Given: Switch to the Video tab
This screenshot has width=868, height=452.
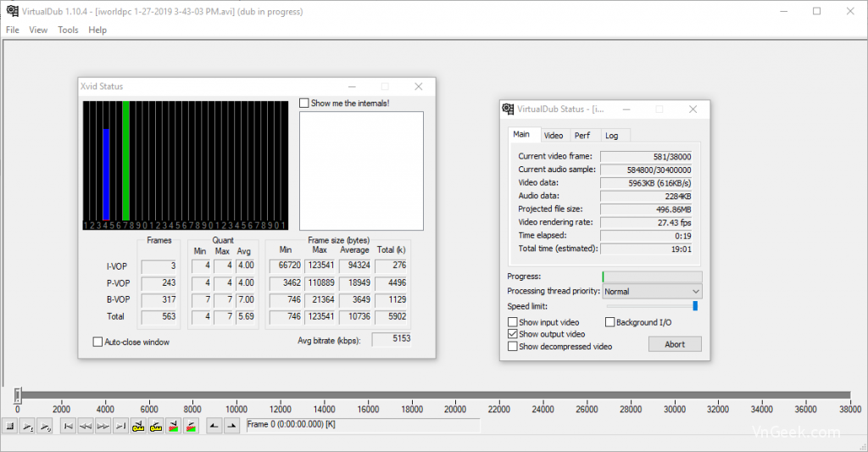Looking at the screenshot, I should [553, 136].
